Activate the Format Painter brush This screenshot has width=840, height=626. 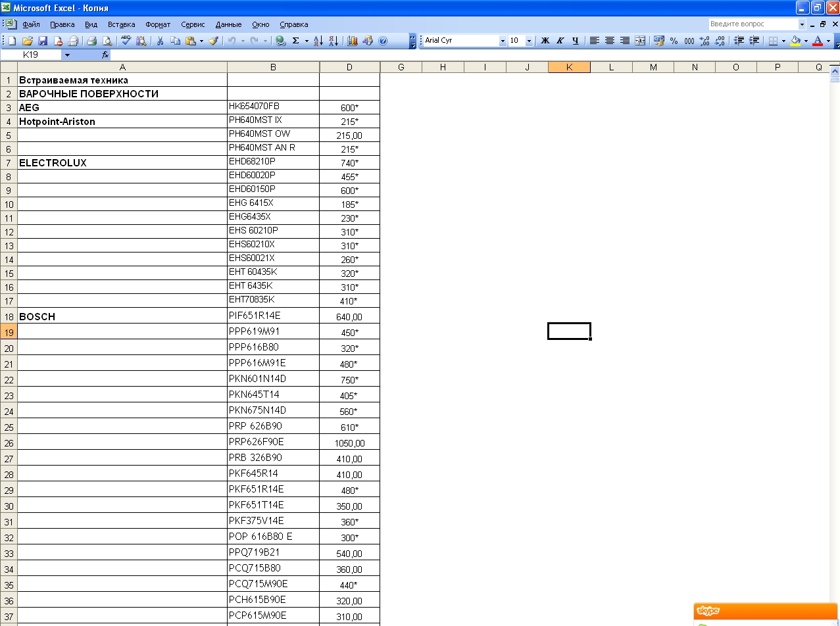point(213,41)
